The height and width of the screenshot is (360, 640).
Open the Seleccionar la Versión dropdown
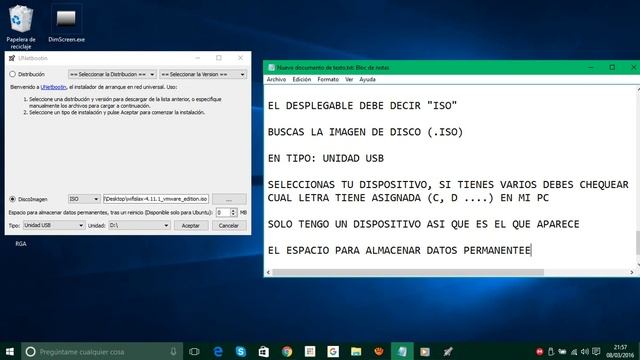click(x=203, y=74)
